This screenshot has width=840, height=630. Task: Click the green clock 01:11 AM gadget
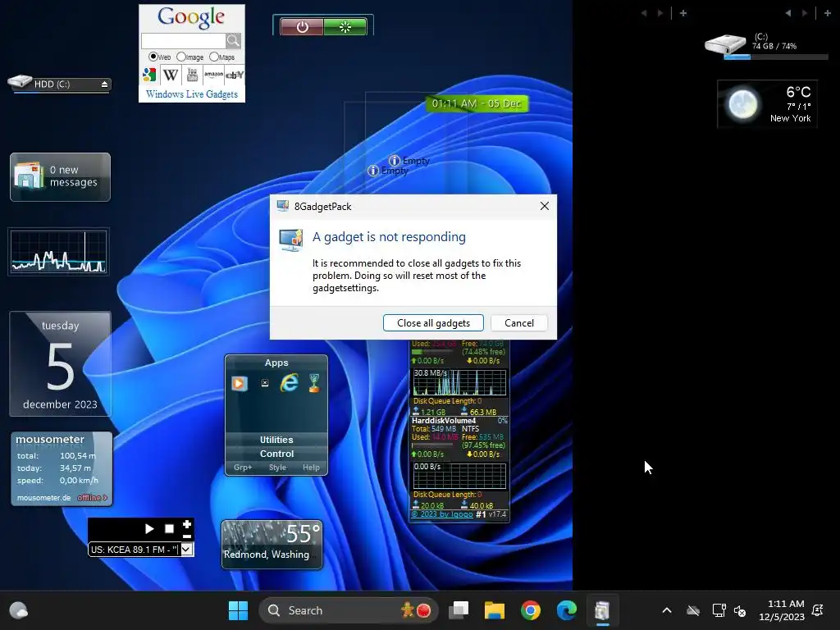(x=477, y=103)
